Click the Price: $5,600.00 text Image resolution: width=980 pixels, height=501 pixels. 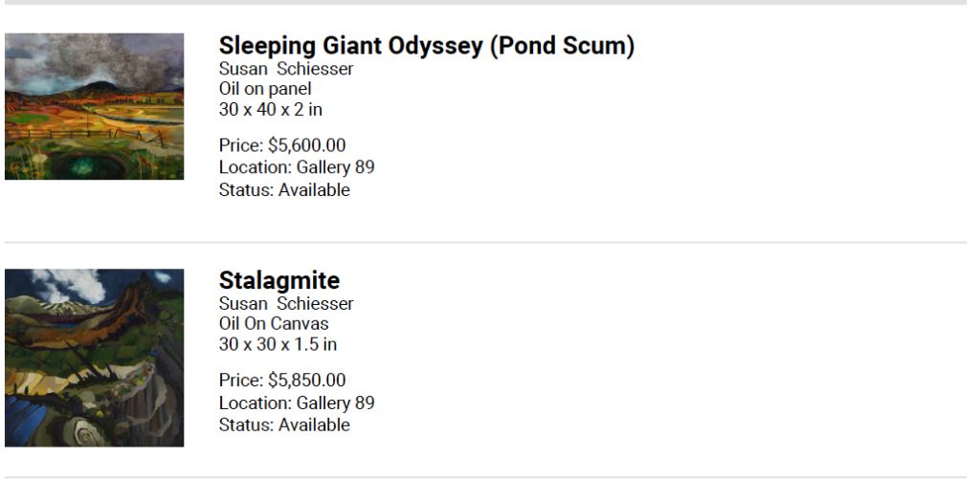click(282, 145)
